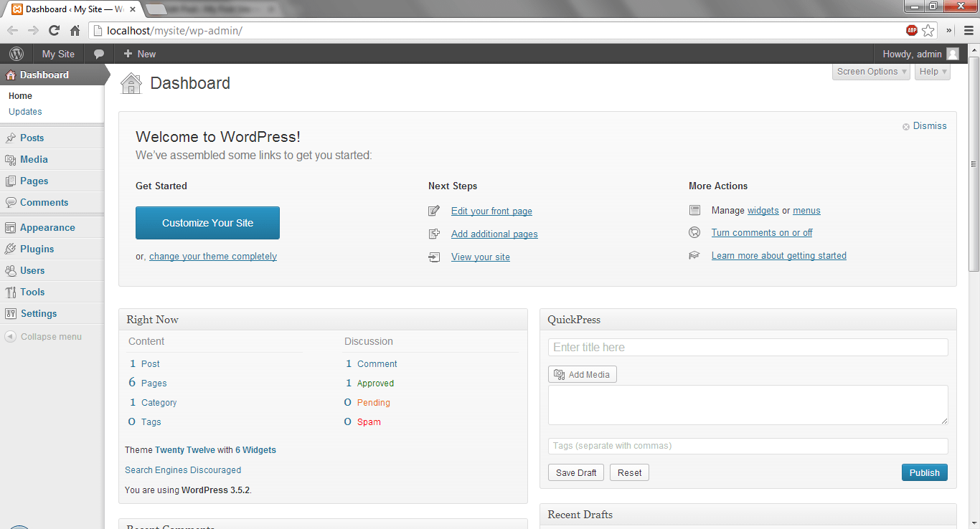Expand the Help dropdown
Image resolution: width=980 pixels, height=529 pixels.
pos(933,72)
